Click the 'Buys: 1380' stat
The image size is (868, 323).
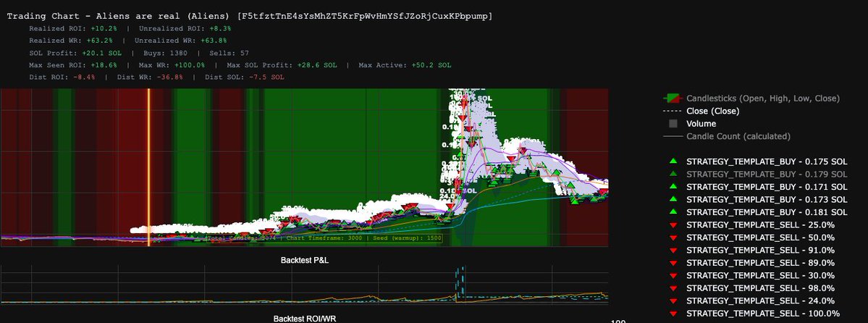coord(164,53)
